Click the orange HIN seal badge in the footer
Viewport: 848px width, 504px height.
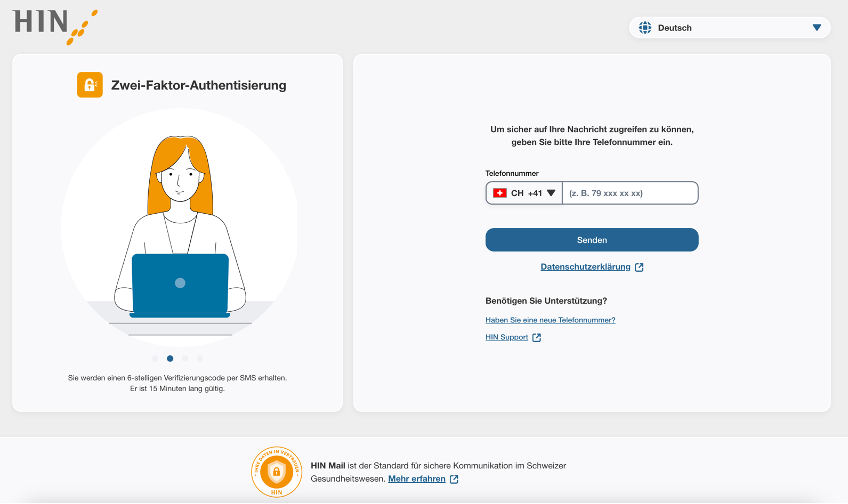click(x=277, y=472)
